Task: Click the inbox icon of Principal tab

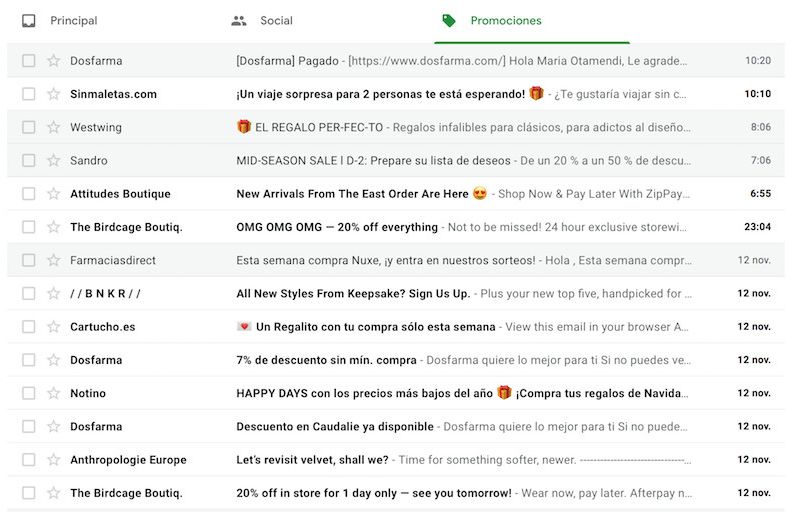Action: pyautogui.click(x=29, y=21)
